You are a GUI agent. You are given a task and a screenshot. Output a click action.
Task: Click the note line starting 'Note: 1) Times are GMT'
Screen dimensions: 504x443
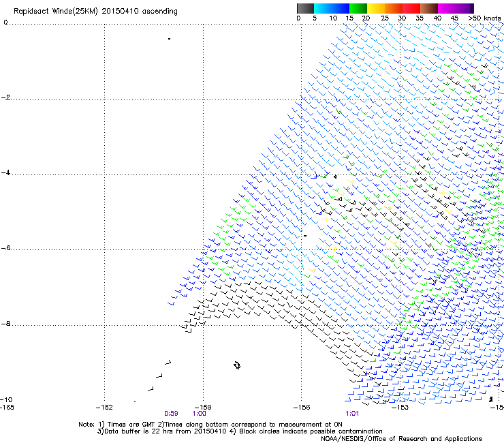coord(210,425)
